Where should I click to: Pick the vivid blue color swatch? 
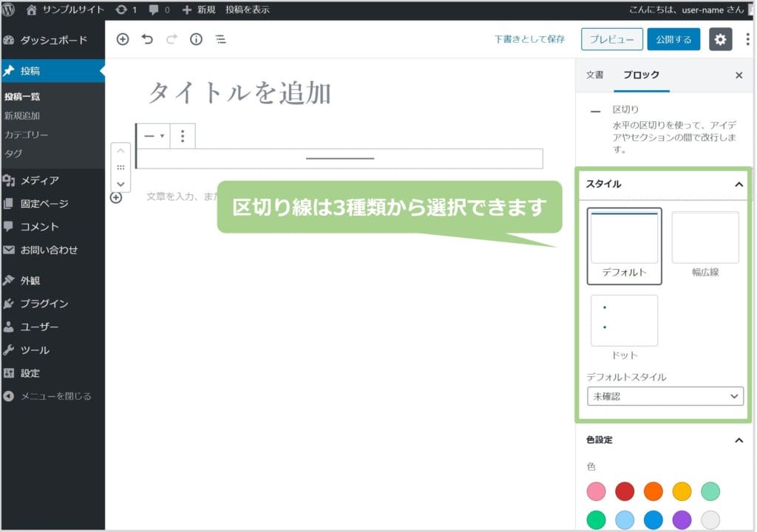tap(654, 520)
